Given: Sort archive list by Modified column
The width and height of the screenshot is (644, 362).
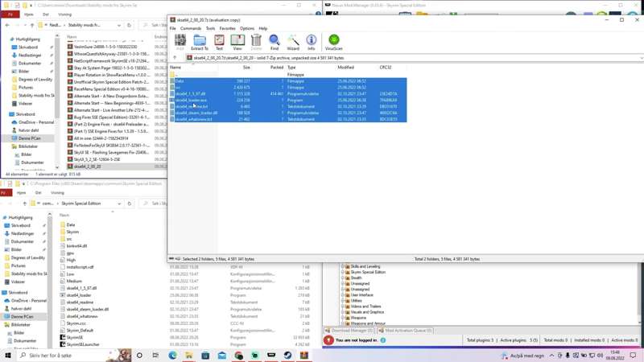Looking at the screenshot, I should coord(346,68).
